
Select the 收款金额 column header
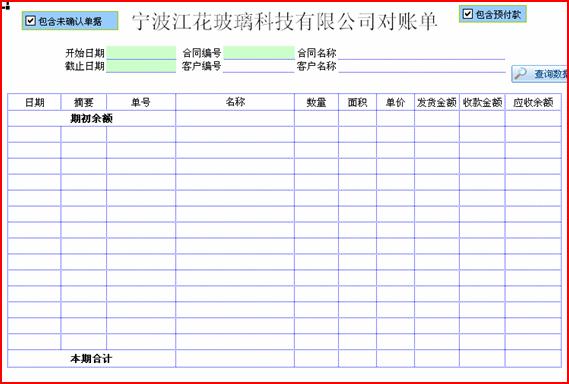coord(482,102)
